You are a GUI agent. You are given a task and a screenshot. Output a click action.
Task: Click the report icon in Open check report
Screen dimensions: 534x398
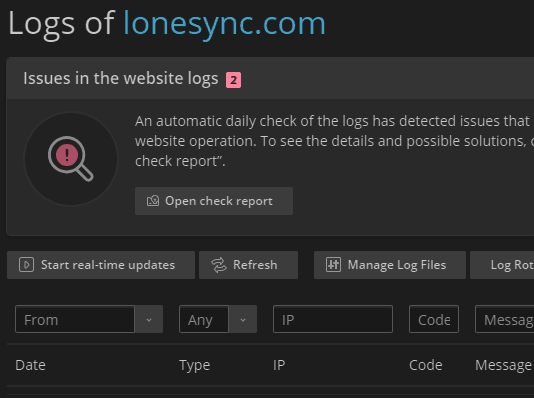[x=153, y=201]
